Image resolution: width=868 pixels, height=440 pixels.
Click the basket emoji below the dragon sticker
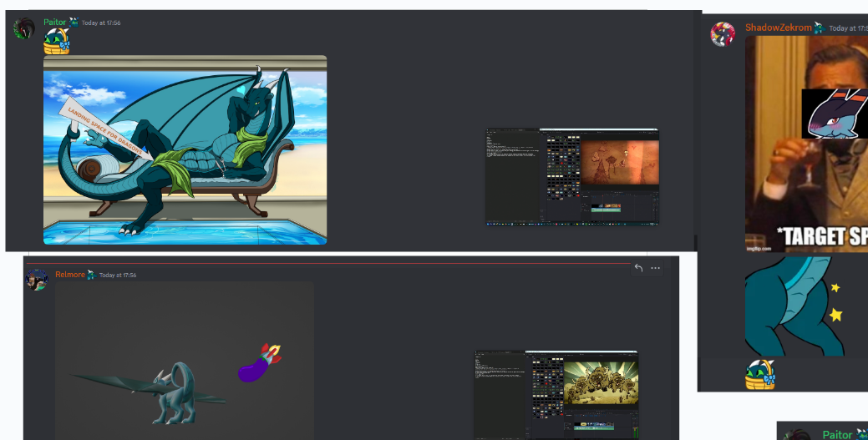[x=760, y=375]
